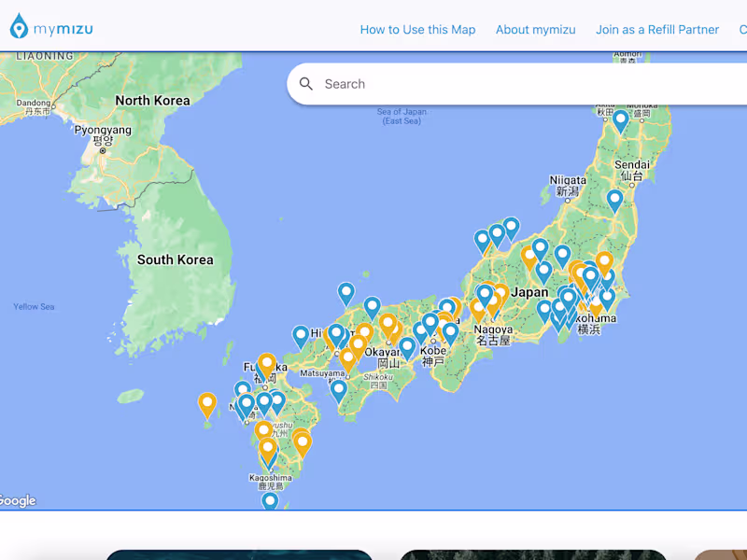This screenshot has height=560, width=747.
Task: Select the blue pin in sea north of Hiroshima
Action: point(346,294)
